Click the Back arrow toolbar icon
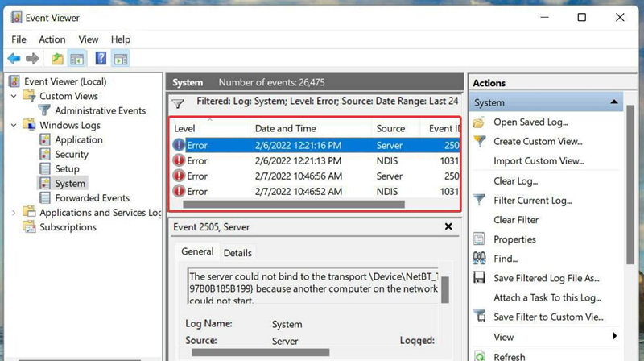644x361 pixels. pos(14,59)
